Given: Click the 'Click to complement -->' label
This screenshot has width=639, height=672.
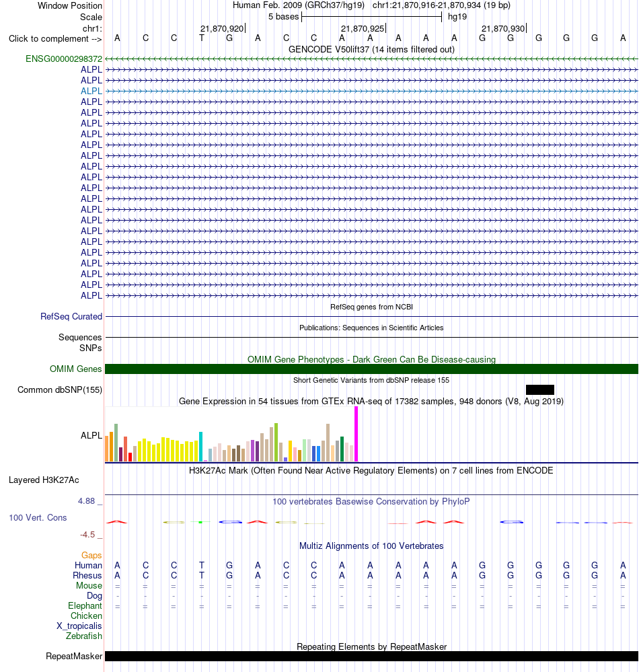Looking at the screenshot, I should [x=55, y=38].
